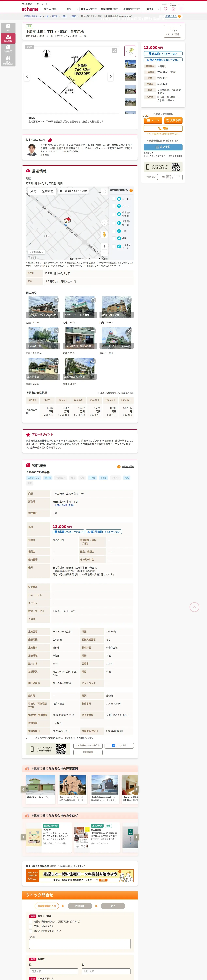Click the blue 来店予約 button
The width and height of the screenshot is (207, 980).
pyautogui.click(x=163, y=147)
